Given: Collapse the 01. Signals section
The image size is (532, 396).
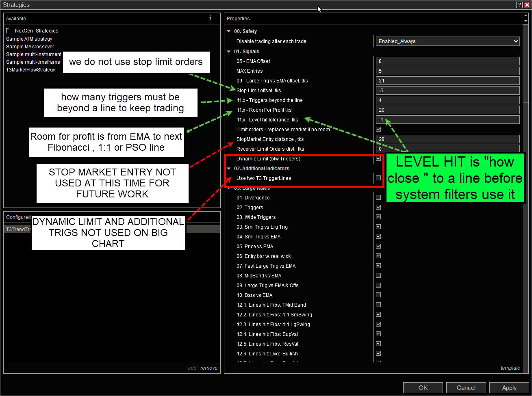Looking at the screenshot, I should (x=229, y=52).
